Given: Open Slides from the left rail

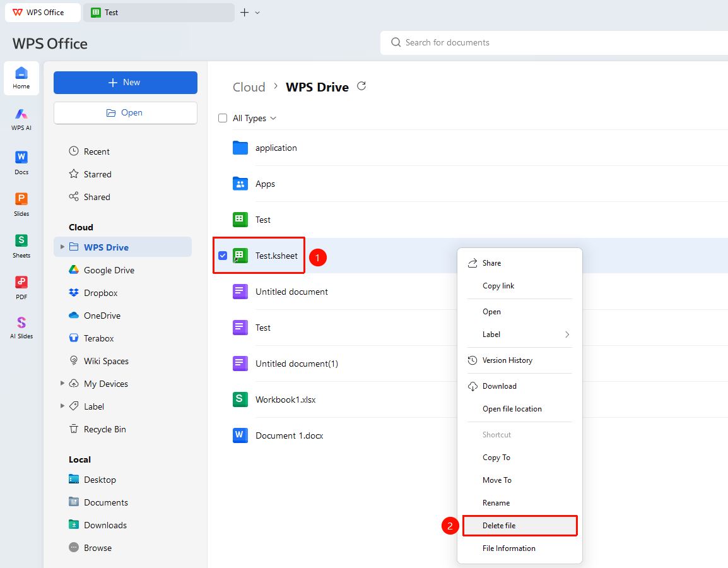Looking at the screenshot, I should pyautogui.click(x=21, y=204).
